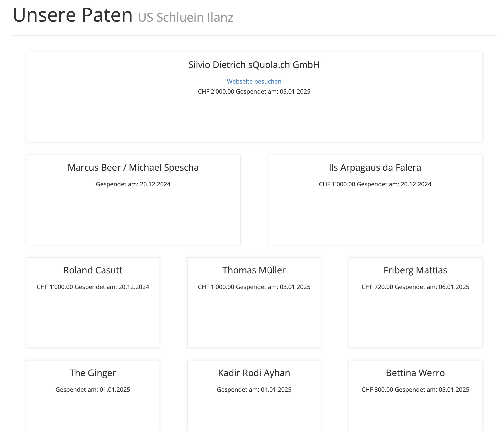Select the Friberg Mattias name
504x431 pixels.
(x=415, y=270)
